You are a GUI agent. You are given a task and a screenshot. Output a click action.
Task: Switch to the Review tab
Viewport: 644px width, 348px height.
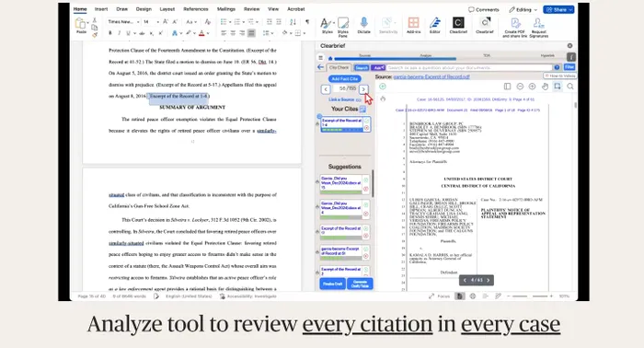click(251, 9)
